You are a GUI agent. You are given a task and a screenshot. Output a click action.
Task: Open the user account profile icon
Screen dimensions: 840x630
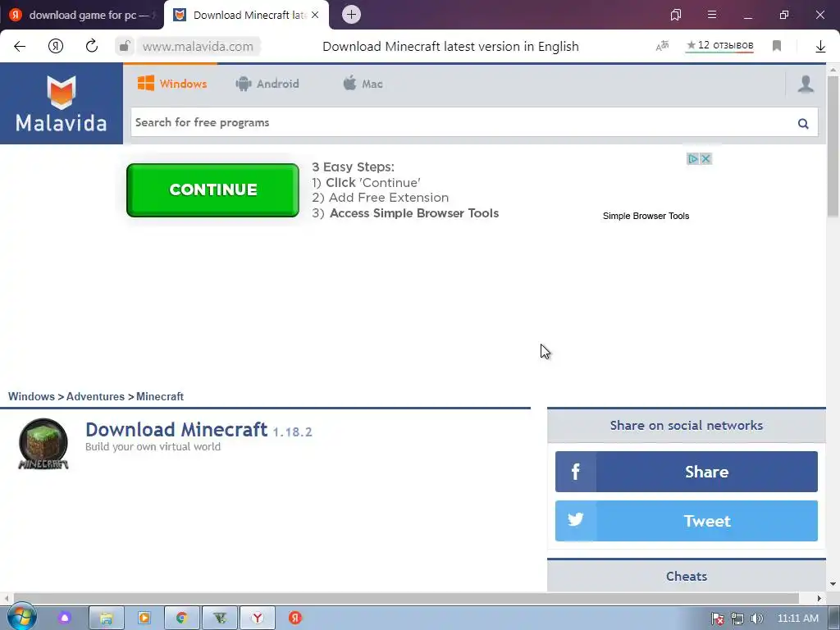(x=806, y=84)
